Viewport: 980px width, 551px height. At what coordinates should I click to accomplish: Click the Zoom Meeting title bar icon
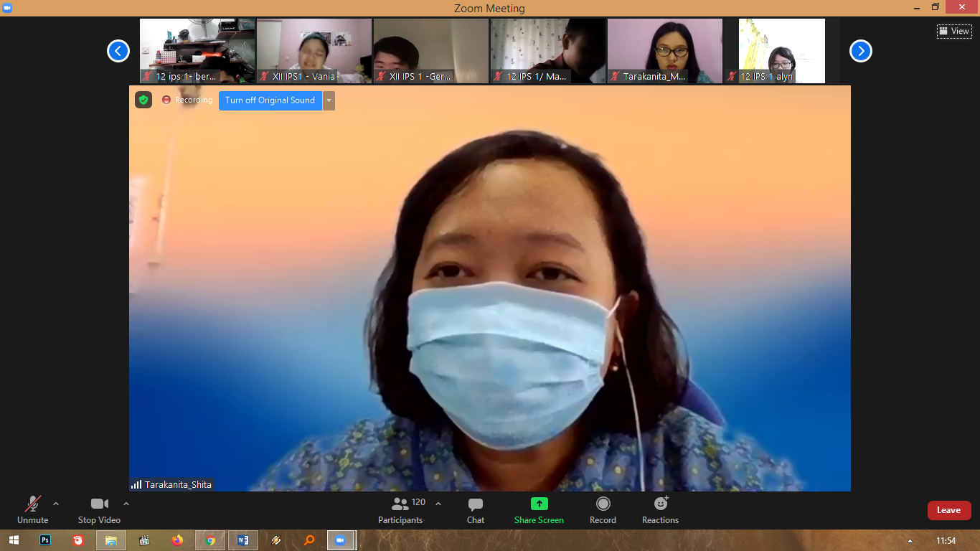(x=7, y=7)
